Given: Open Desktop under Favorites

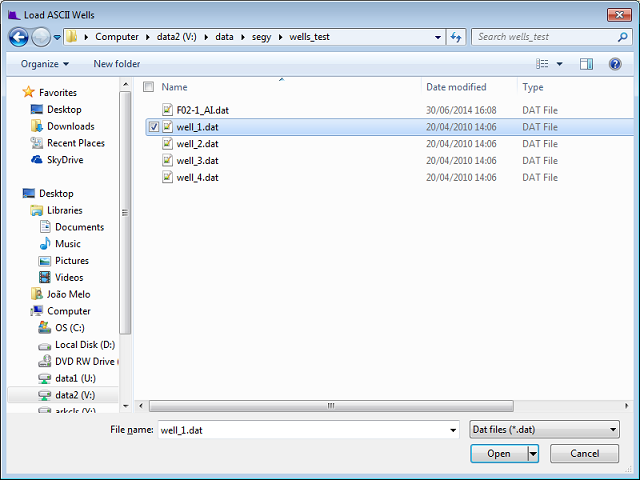Looking at the screenshot, I should coord(64,109).
